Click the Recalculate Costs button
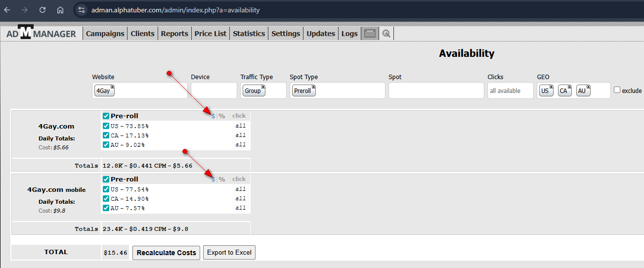Screen dimensions: 644x268 (167, 252)
